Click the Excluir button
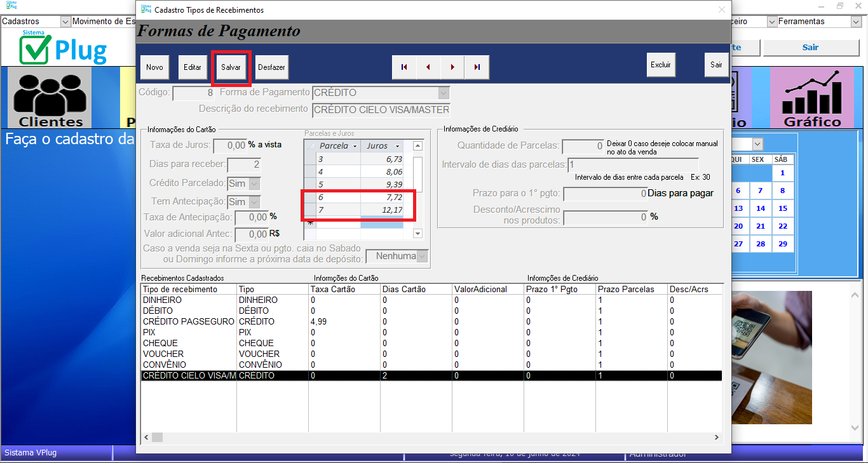The width and height of the screenshot is (868, 463). pyautogui.click(x=661, y=65)
